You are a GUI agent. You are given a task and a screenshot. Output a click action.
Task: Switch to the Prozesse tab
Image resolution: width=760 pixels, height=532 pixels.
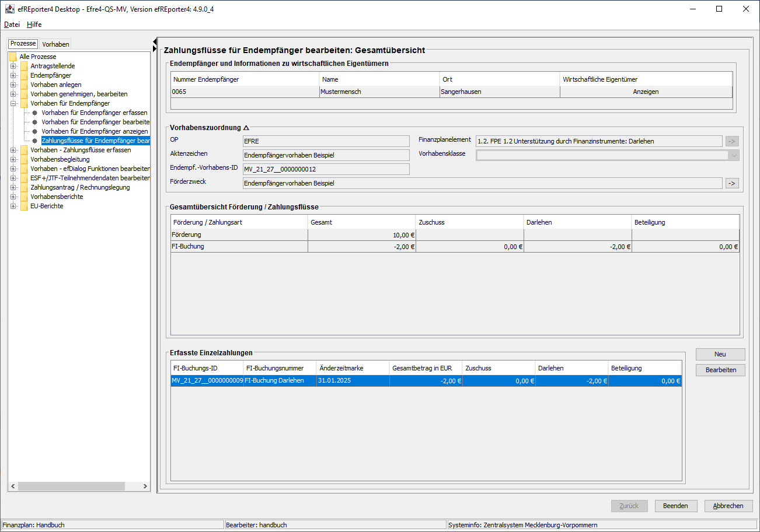tap(23, 44)
